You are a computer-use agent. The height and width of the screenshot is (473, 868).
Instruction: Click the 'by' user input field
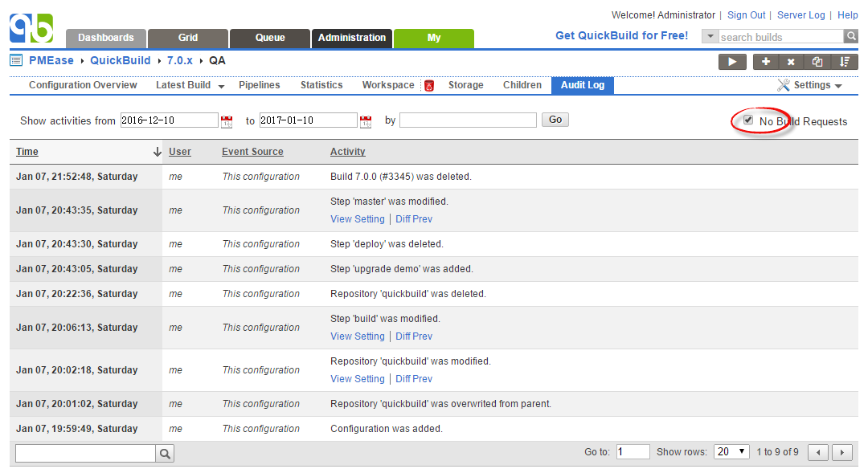(x=468, y=120)
